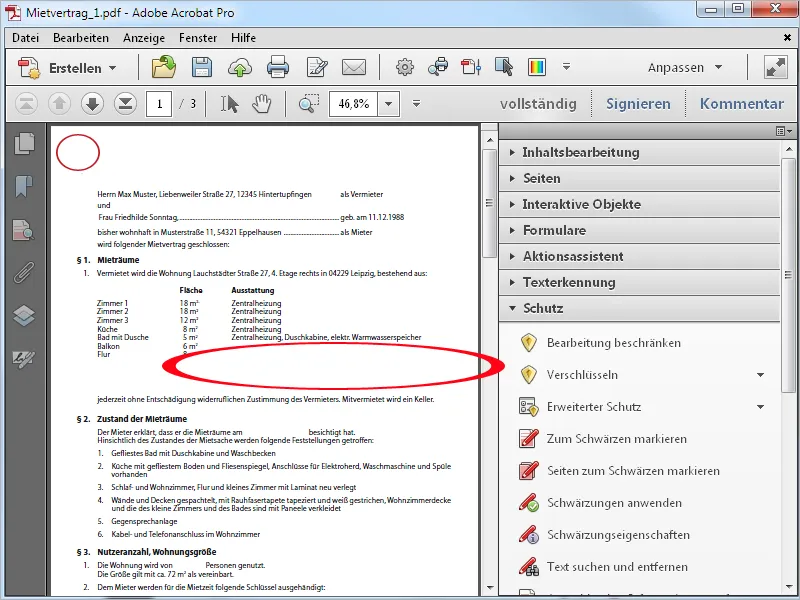Viewport: 800px width, 600px height.
Task: Open the navigation toolbar options arrow
Action: (x=416, y=104)
